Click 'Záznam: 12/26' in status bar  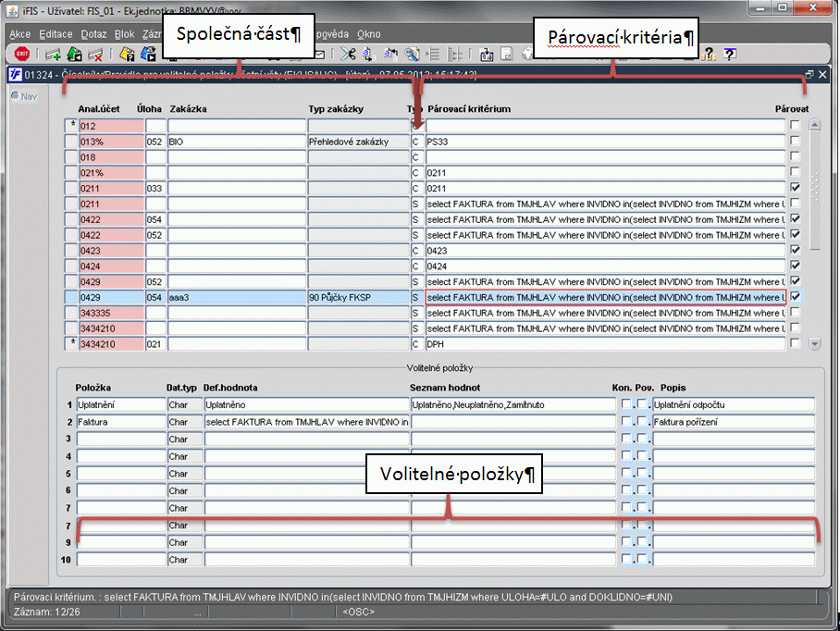coord(46,612)
